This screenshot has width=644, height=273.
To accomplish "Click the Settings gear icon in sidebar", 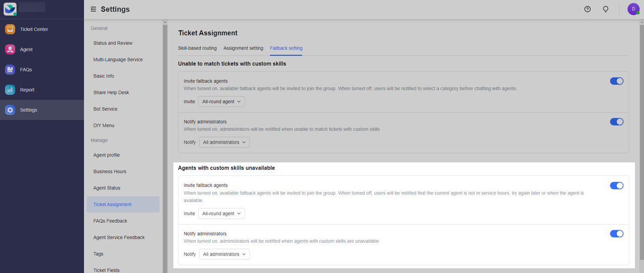I will [x=10, y=110].
